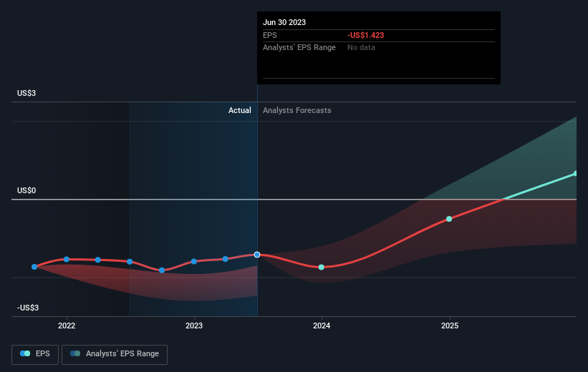Image resolution: width=588 pixels, height=372 pixels.
Task: Click the EPS data point in early 2023 Q2
Action: [225, 259]
